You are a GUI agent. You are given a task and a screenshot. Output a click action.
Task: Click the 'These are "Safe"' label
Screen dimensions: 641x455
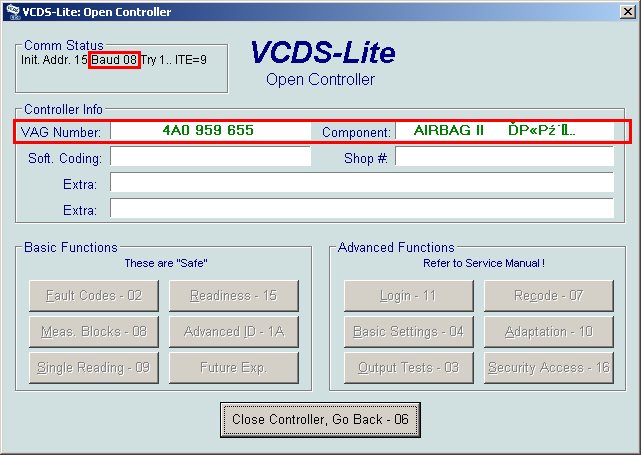pyautogui.click(x=166, y=263)
